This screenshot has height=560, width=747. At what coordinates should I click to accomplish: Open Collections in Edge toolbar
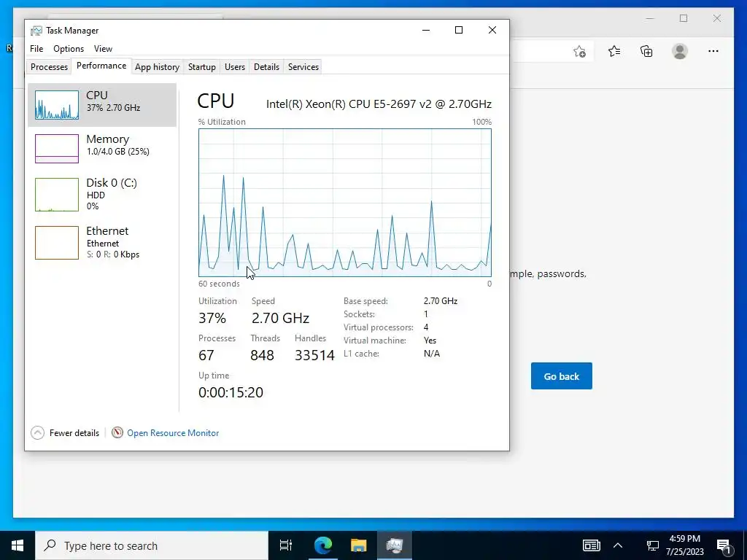click(646, 51)
